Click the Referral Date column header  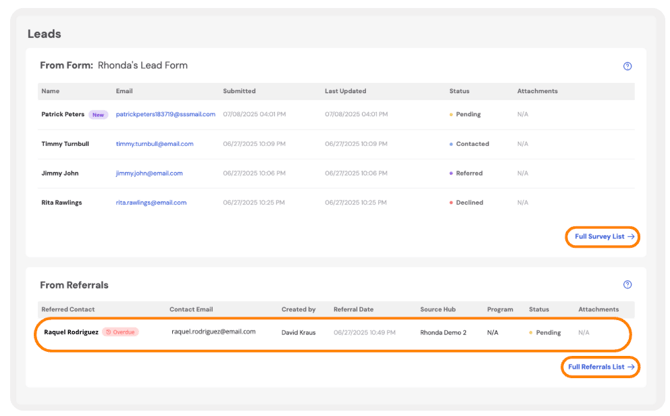[x=353, y=310]
